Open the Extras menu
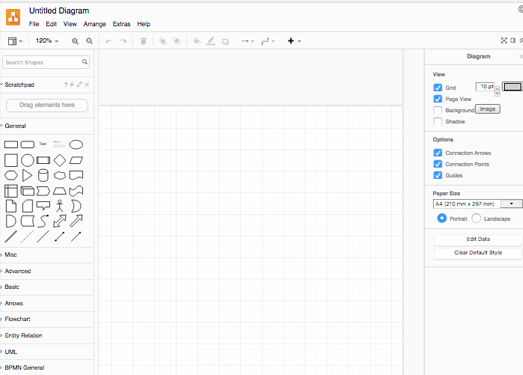Image resolution: width=523 pixels, height=375 pixels. click(121, 24)
